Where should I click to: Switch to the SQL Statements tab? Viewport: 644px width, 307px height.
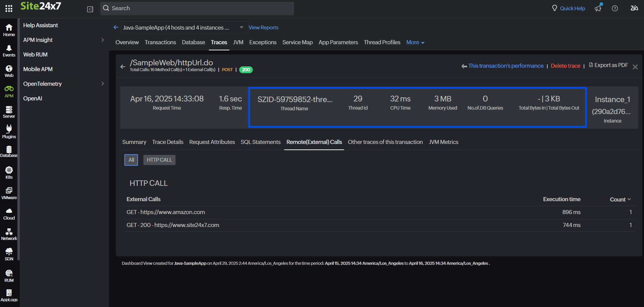(260, 142)
